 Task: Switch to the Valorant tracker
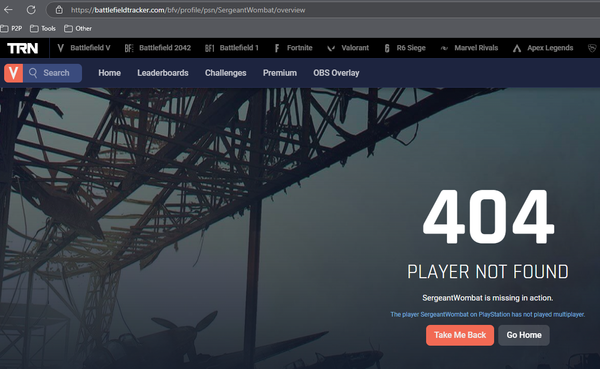click(348, 48)
